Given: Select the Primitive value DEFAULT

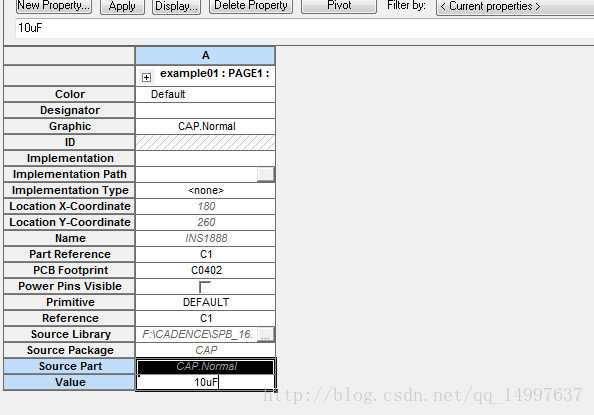Looking at the screenshot, I should (x=205, y=302).
